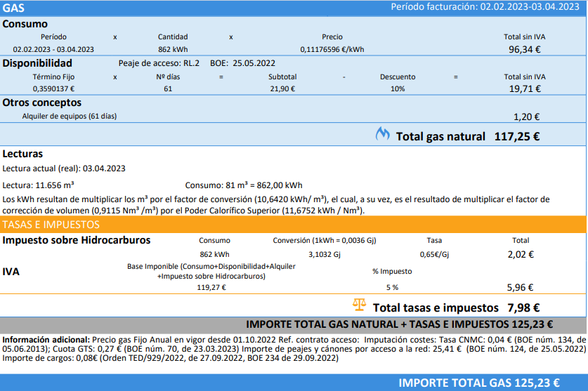This screenshot has width=588, height=391.
Task: Select 'Impuesto sobre Hidrocarburos' heading
Action: point(77,240)
